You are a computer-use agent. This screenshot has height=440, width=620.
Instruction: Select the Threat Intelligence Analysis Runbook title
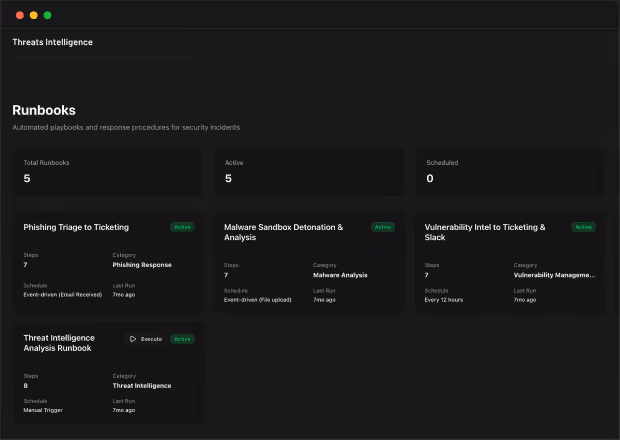[59, 343]
